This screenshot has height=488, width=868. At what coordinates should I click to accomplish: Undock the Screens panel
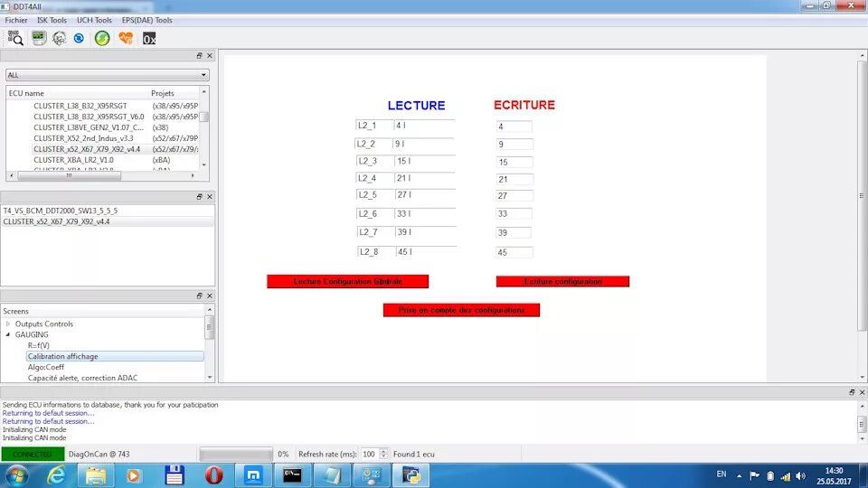(199, 296)
